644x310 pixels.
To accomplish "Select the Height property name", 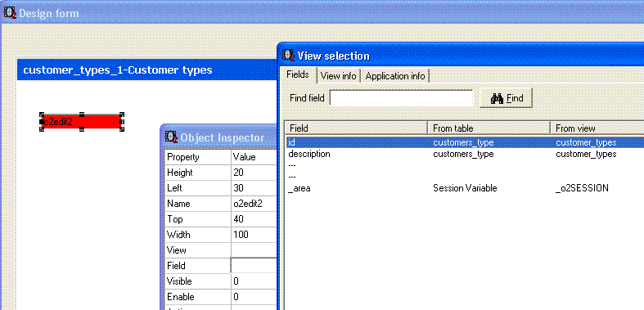I will click(197, 173).
